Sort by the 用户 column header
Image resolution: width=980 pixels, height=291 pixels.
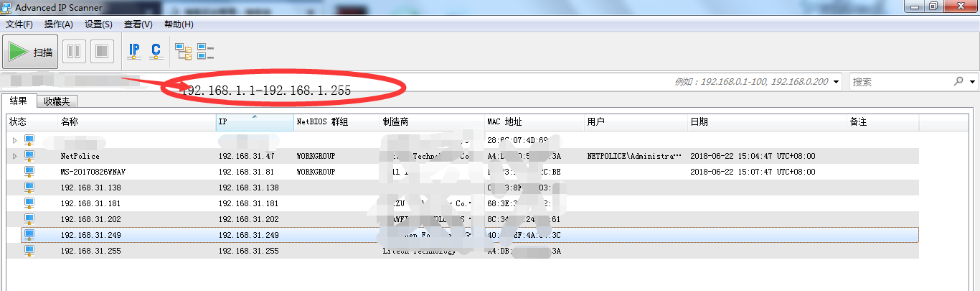636,122
